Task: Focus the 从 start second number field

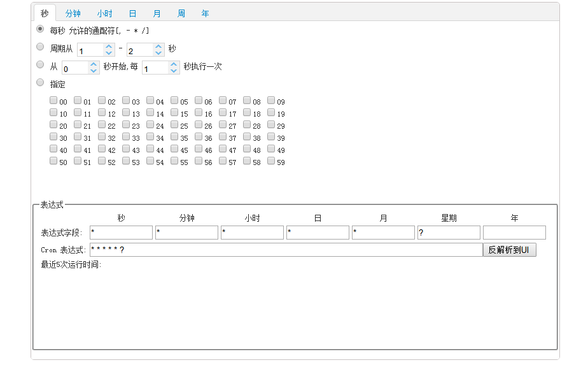Action: (76, 68)
